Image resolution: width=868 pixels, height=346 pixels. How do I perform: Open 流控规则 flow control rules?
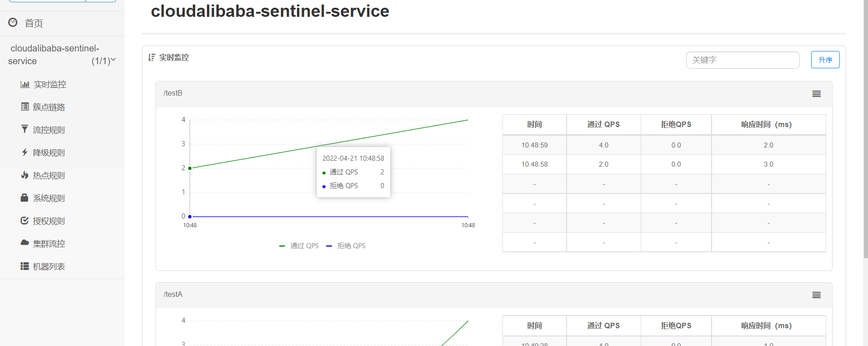(49, 130)
